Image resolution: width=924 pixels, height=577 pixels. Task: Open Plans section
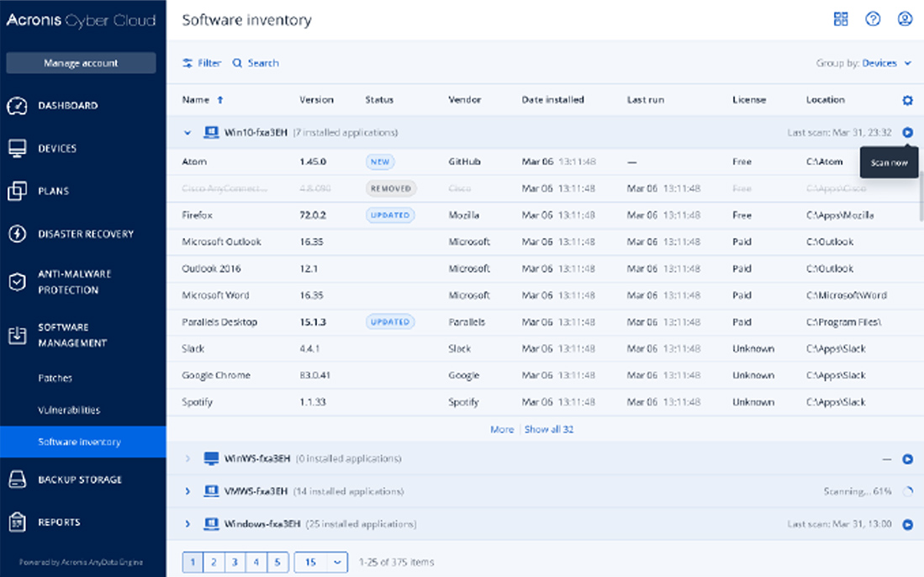click(54, 191)
